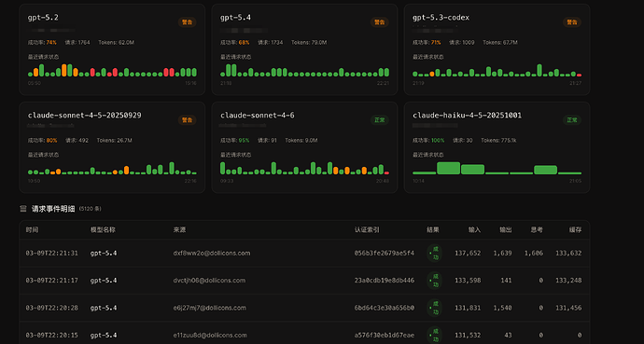Click auth index 6bd64c3e30a656b0
The width and height of the screenshot is (644, 344).
point(385,308)
